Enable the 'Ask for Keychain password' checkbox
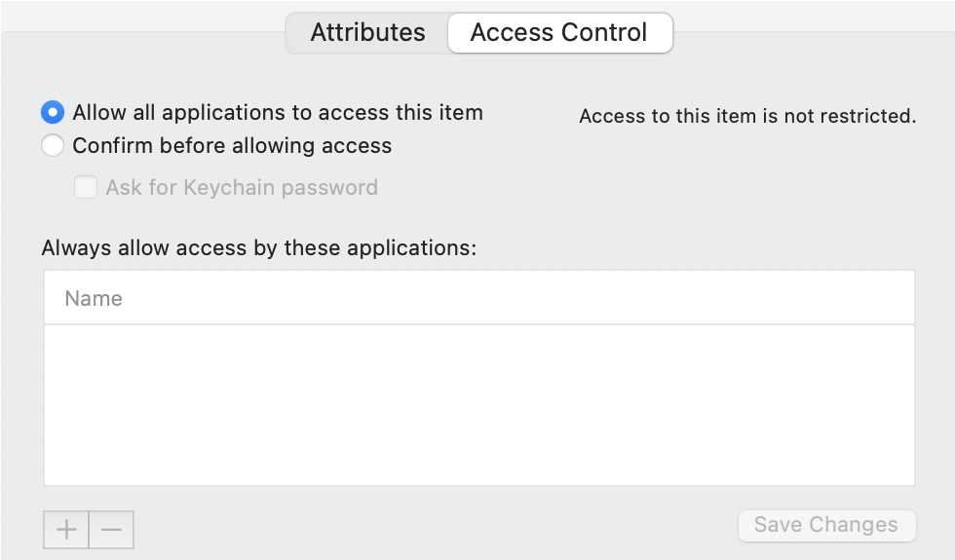 86,187
